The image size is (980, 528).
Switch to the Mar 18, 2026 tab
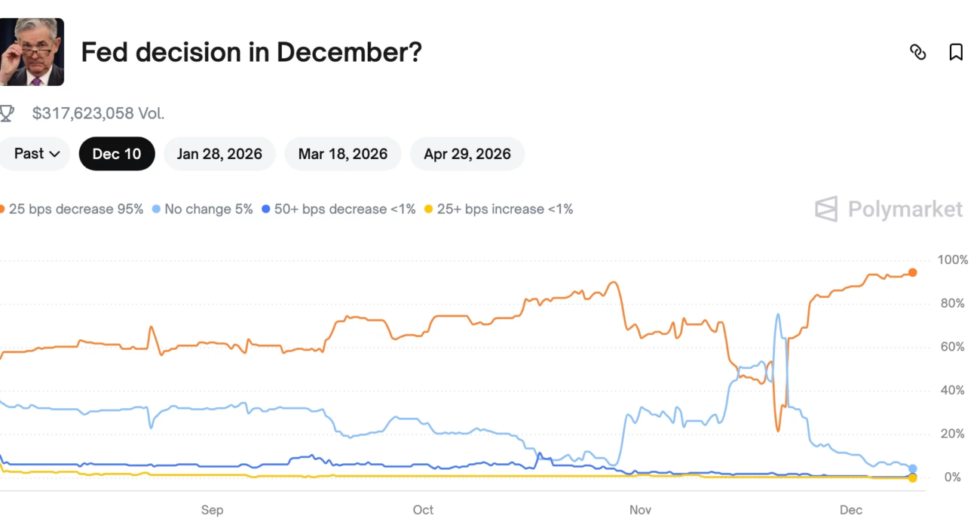point(343,154)
